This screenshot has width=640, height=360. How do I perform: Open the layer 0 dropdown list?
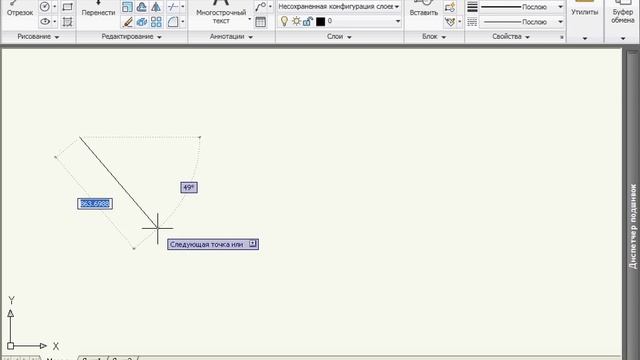(398, 21)
